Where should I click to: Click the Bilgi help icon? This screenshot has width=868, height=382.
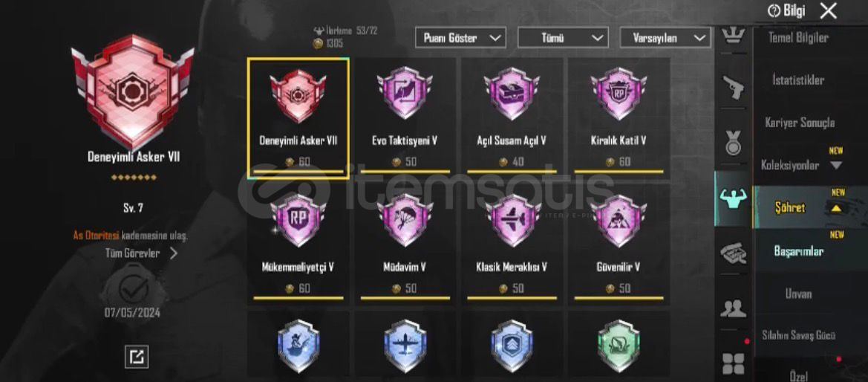point(786,10)
